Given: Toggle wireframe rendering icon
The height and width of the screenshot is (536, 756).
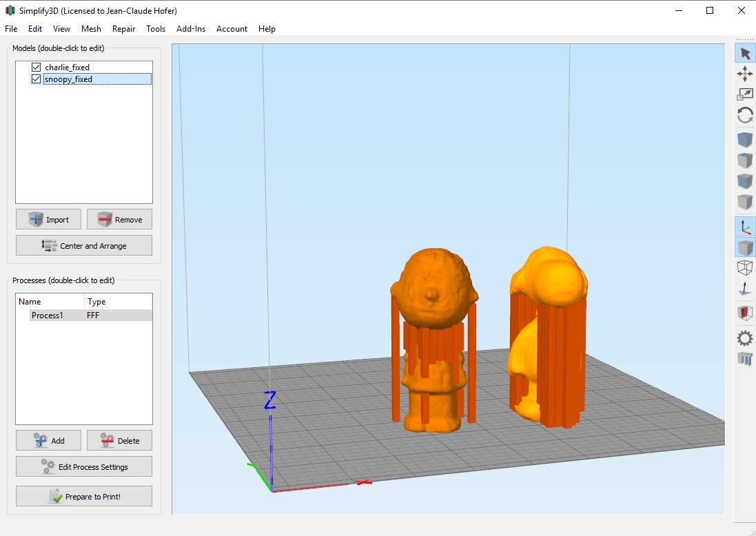Looking at the screenshot, I should 745,268.
